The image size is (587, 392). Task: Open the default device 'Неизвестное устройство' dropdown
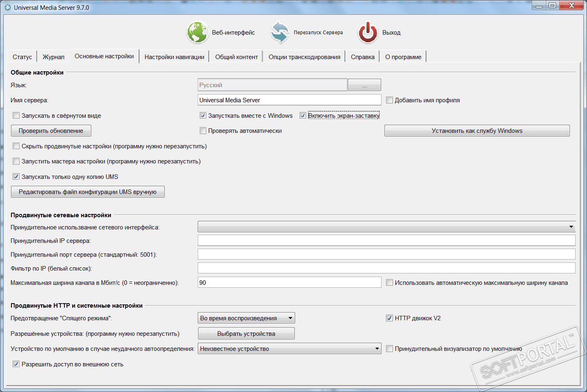[x=289, y=349]
